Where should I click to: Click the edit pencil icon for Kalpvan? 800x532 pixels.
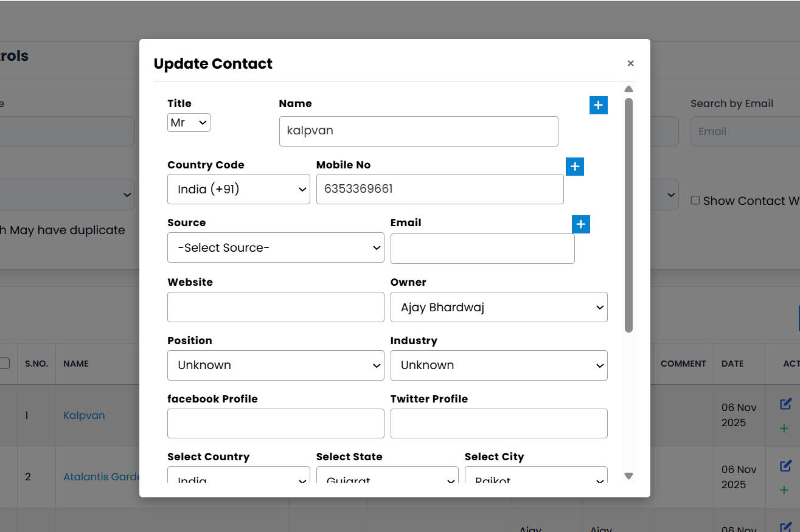[x=785, y=404]
